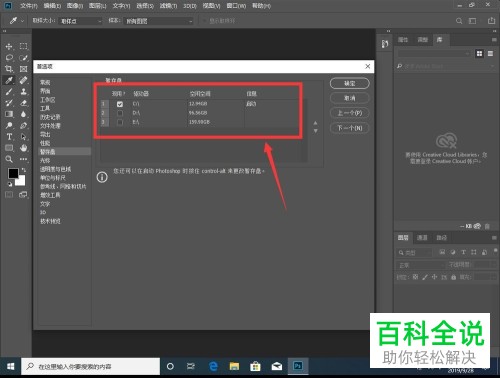
Task: Select the Type tool
Action: click(x=9, y=137)
